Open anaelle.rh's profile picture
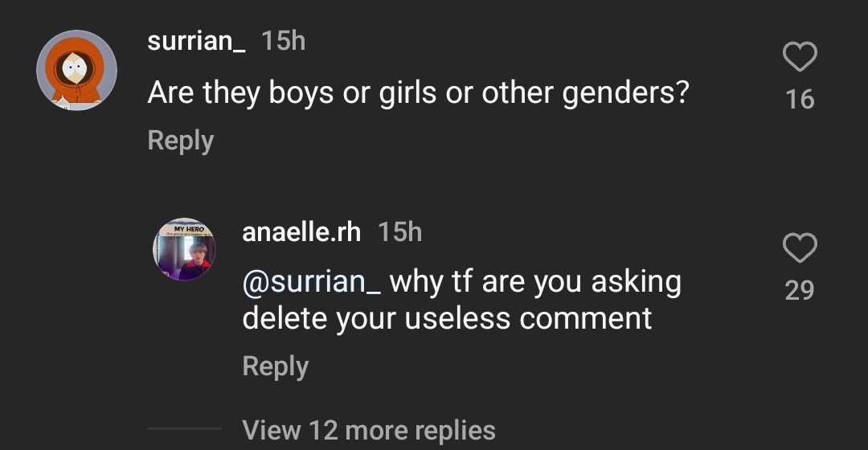 (184, 249)
